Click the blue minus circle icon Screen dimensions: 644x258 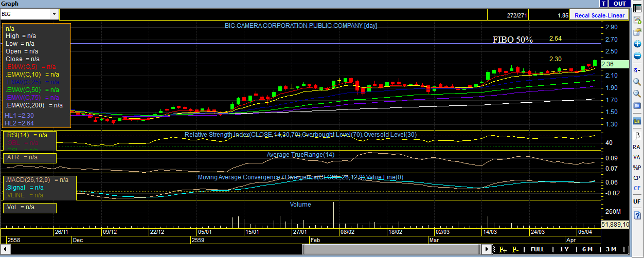pyautogui.click(x=637, y=56)
